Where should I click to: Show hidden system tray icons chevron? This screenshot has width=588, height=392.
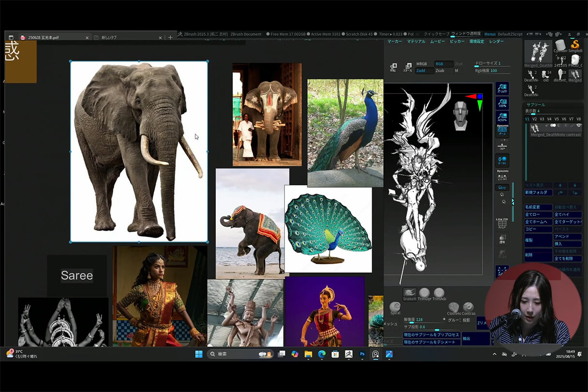click(x=494, y=354)
